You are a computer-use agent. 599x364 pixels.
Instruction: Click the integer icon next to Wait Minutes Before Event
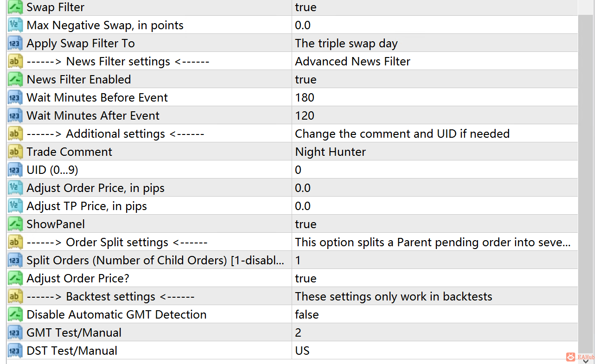(15, 97)
